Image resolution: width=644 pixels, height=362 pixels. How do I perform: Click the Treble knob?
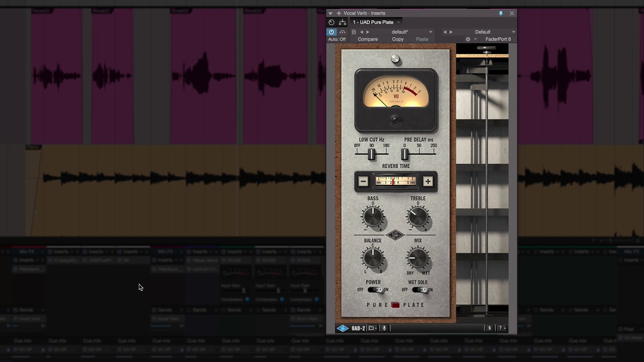point(418,217)
